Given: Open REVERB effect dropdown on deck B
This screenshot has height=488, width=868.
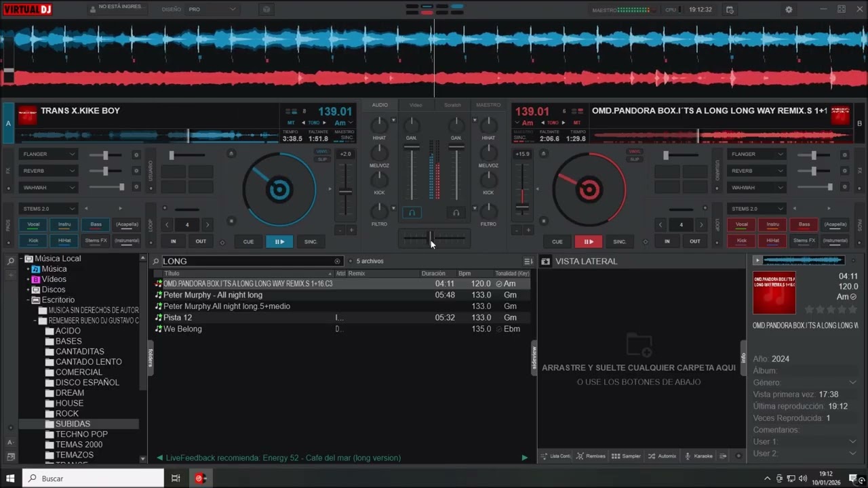Looking at the screenshot, I should pyautogui.click(x=757, y=171).
